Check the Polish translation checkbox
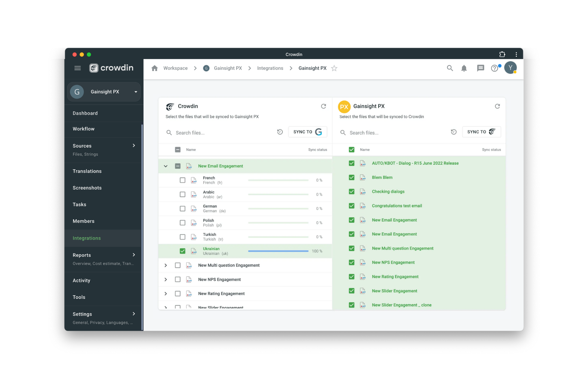This screenshot has height=368, width=588. pos(182,223)
